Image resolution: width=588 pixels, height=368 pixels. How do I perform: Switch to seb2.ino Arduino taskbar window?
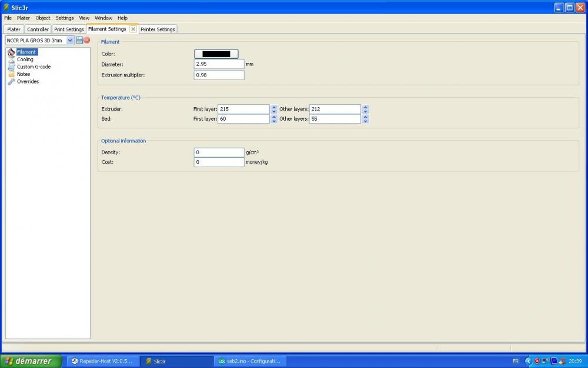pyautogui.click(x=250, y=362)
